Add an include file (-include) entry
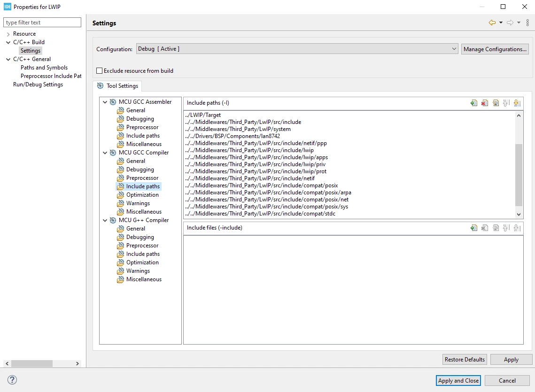 [473, 228]
